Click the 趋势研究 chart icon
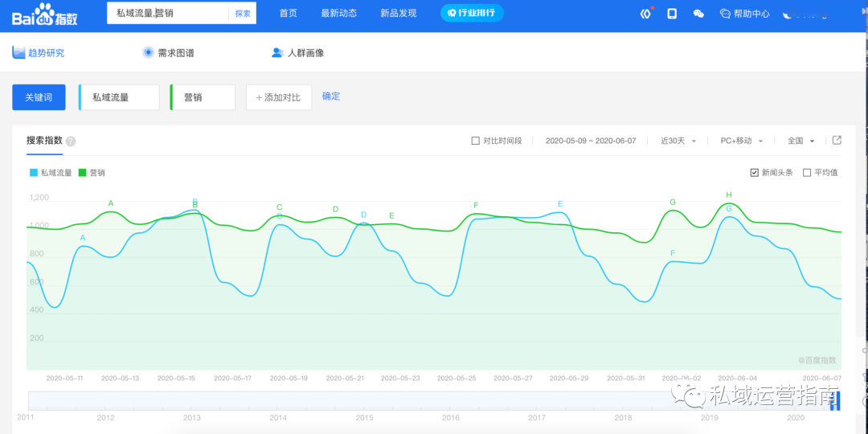This screenshot has width=868, height=434. (18, 53)
